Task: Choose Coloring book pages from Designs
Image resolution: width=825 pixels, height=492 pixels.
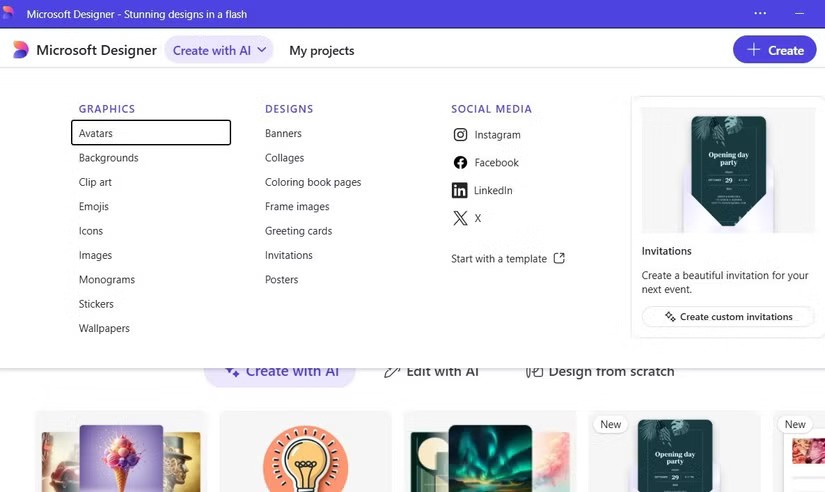Action: pos(313,182)
